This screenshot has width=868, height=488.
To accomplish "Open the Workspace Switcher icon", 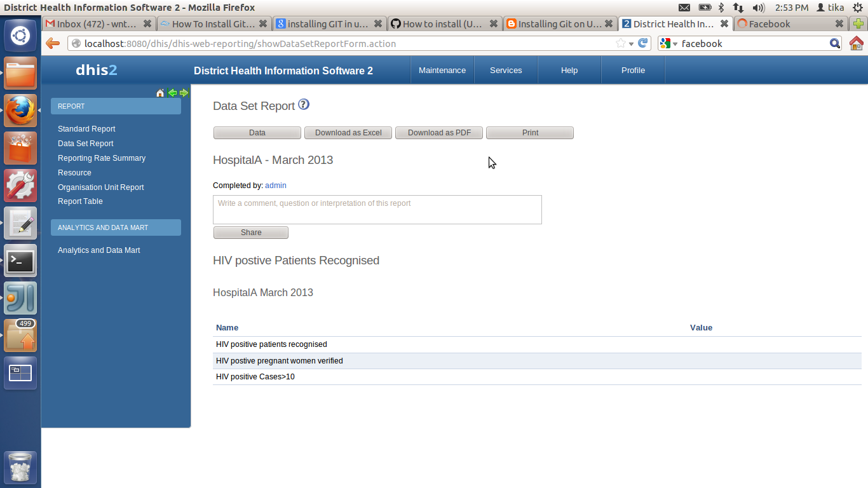I will (20, 373).
